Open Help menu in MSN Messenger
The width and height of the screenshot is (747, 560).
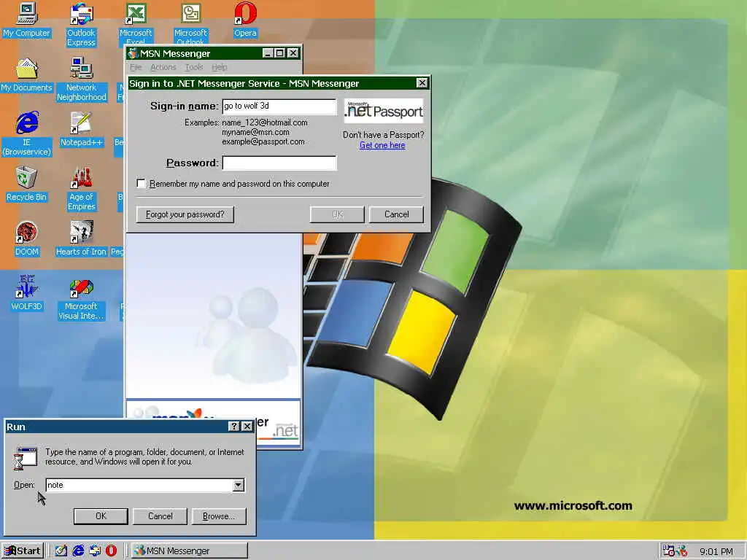[x=219, y=67]
